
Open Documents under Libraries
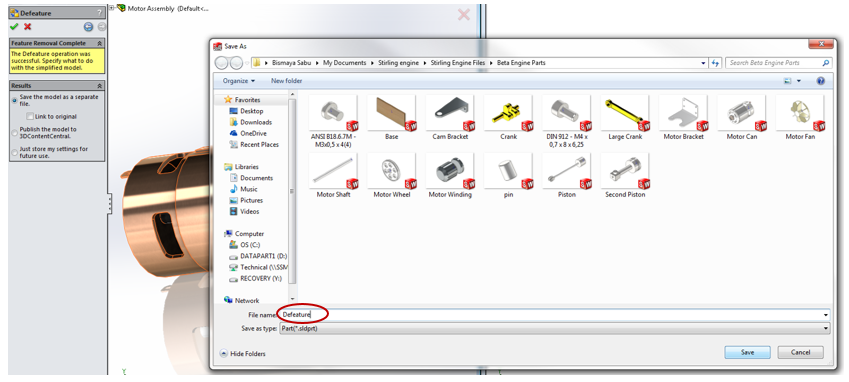tap(251, 178)
